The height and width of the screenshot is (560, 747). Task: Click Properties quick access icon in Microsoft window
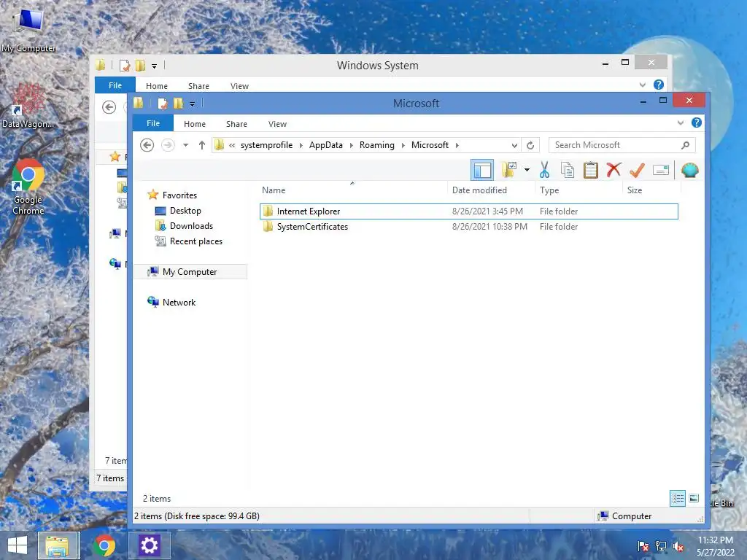(163, 104)
